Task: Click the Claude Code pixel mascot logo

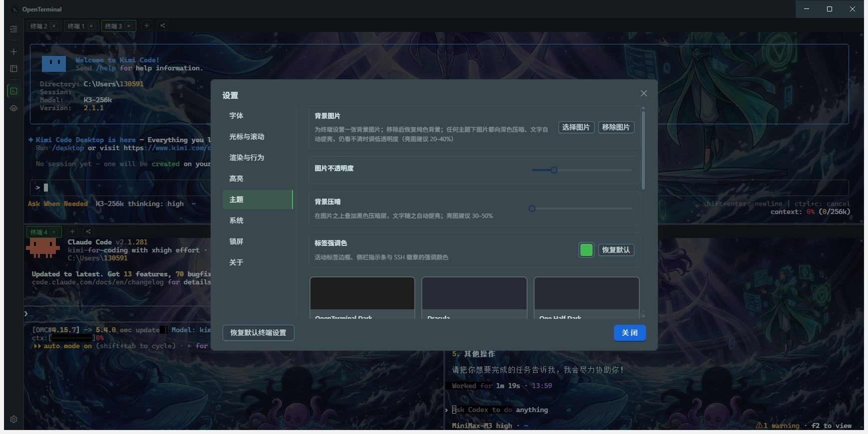Action: [x=42, y=248]
